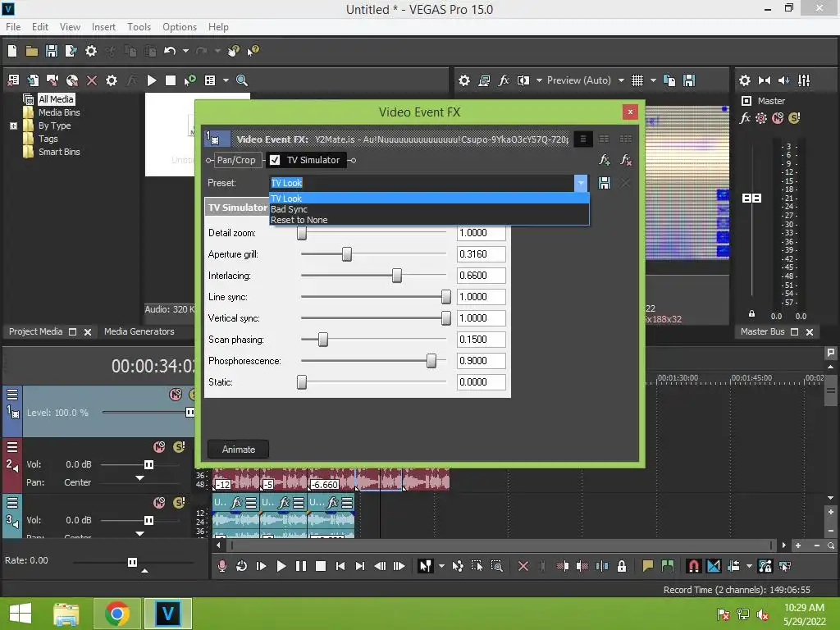Copy preview snapshot to clipboard

click(669, 80)
